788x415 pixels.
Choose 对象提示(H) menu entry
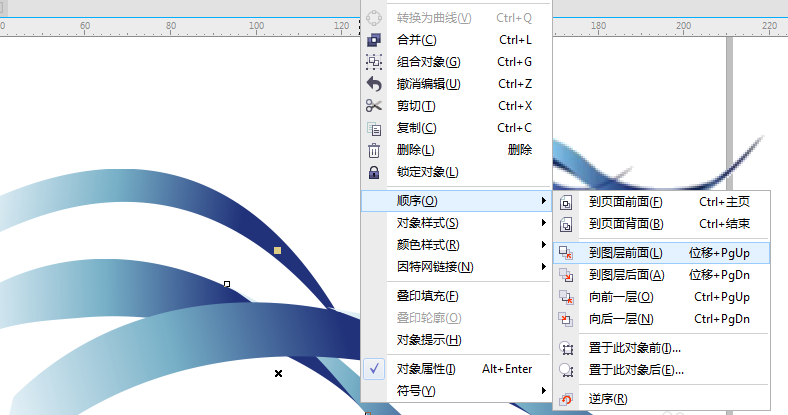(456, 340)
